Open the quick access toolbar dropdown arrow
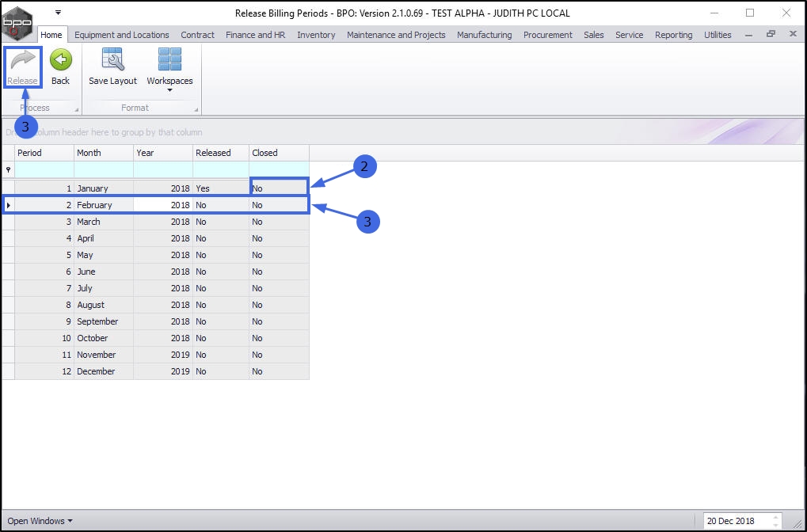The width and height of the screenshot is (807, 532). (58, 13)
